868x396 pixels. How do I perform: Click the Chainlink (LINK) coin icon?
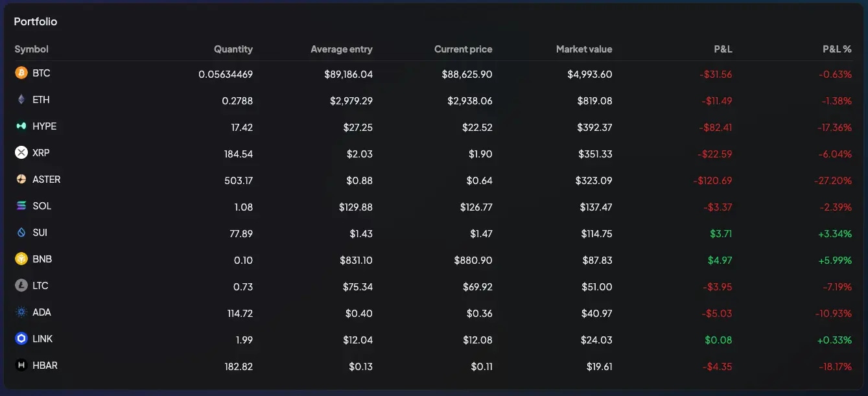(20, 338)
